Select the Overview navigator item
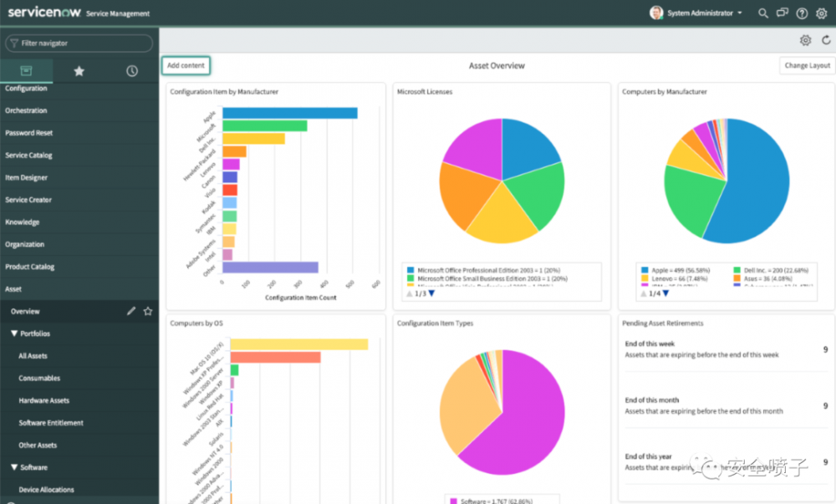836x504 pixels. pos(25,311)
